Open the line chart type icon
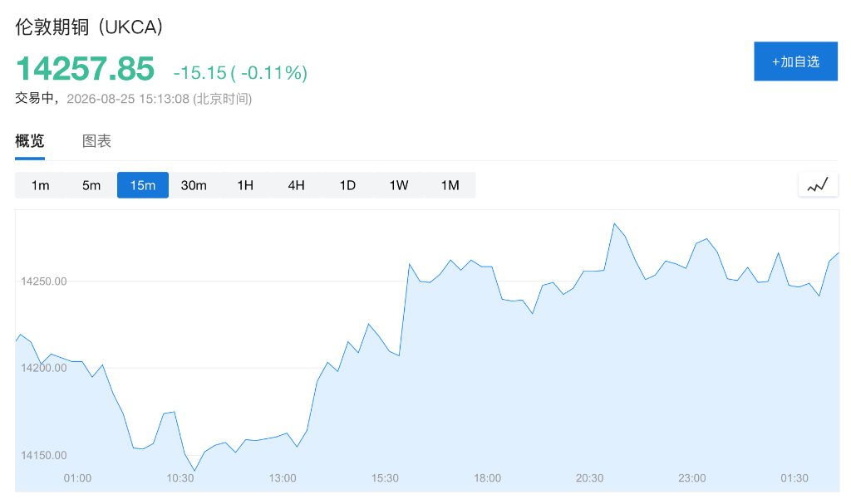The image size is (851, 504). pyautogui.click(x=818, y=185)
